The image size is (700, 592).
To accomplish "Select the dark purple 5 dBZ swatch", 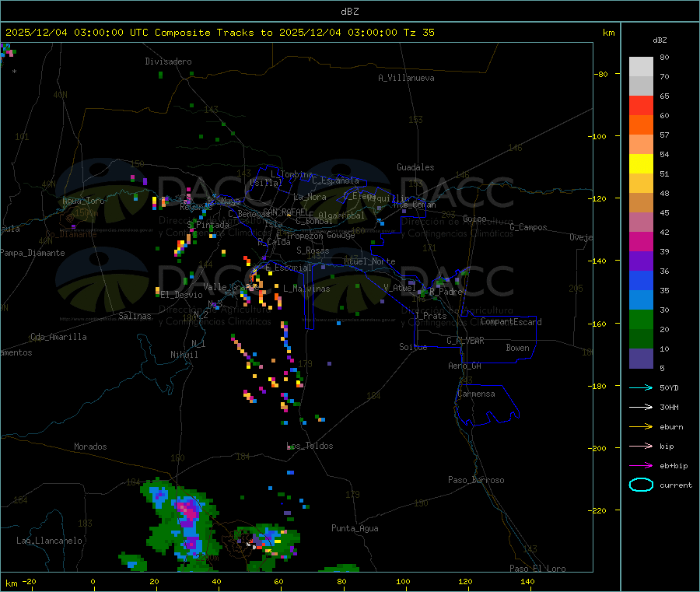I will click(641, 359).
